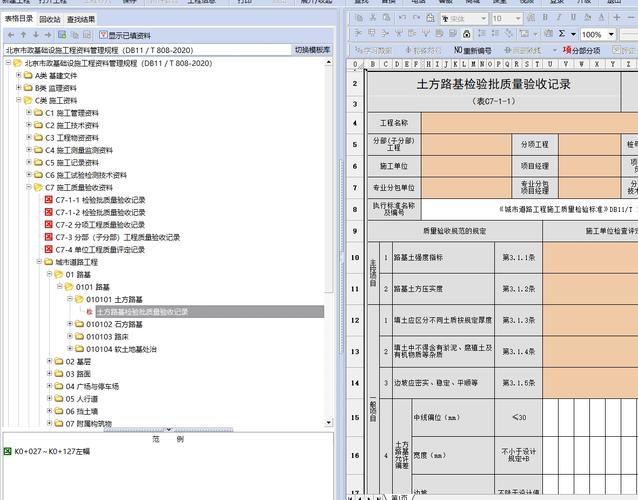Open the 回收站 tab
The height and width of the screenshot is (500, 638).
(x=50, y=19)
